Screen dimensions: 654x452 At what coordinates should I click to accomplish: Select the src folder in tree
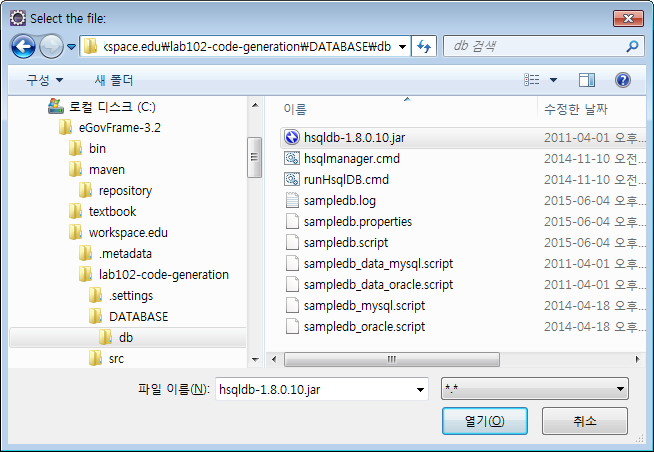pos(116,359)
